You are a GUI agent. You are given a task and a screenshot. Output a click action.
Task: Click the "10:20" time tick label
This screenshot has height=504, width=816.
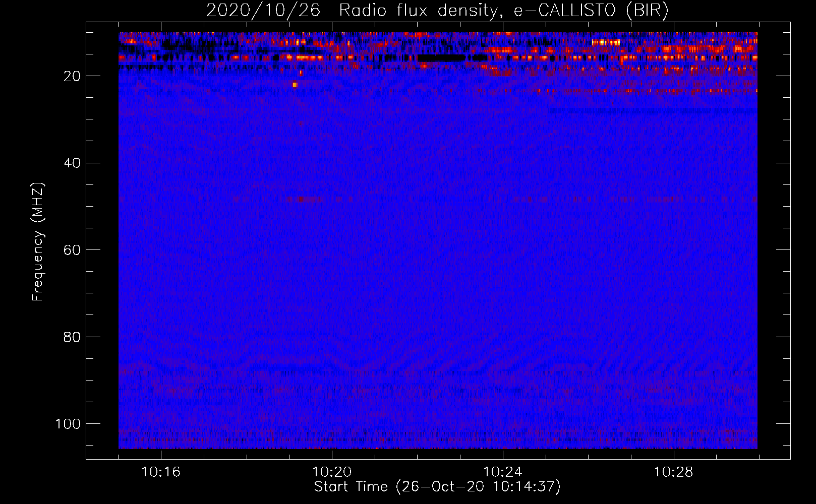pos(332,472)
